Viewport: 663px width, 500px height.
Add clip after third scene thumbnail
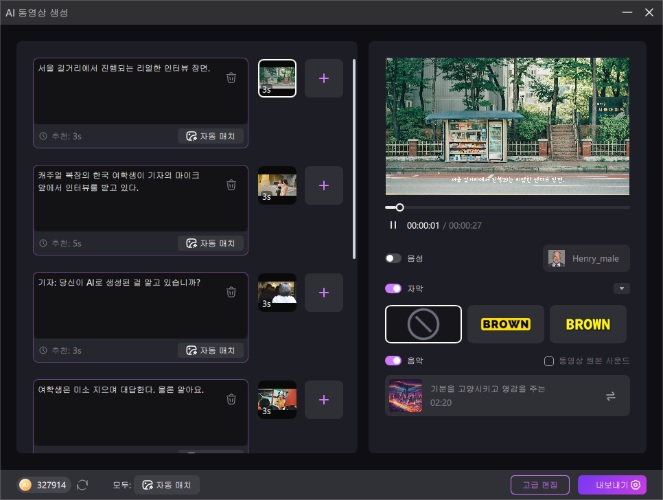324,292
